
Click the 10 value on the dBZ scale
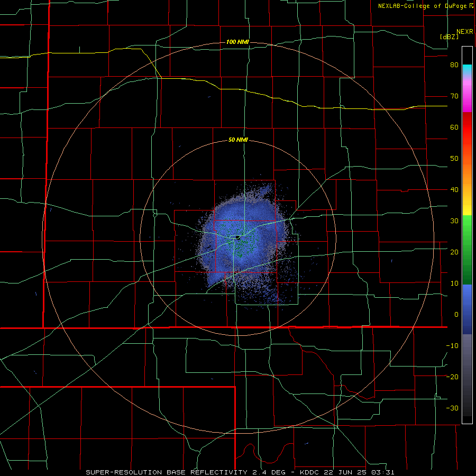(x=454, y=283)
